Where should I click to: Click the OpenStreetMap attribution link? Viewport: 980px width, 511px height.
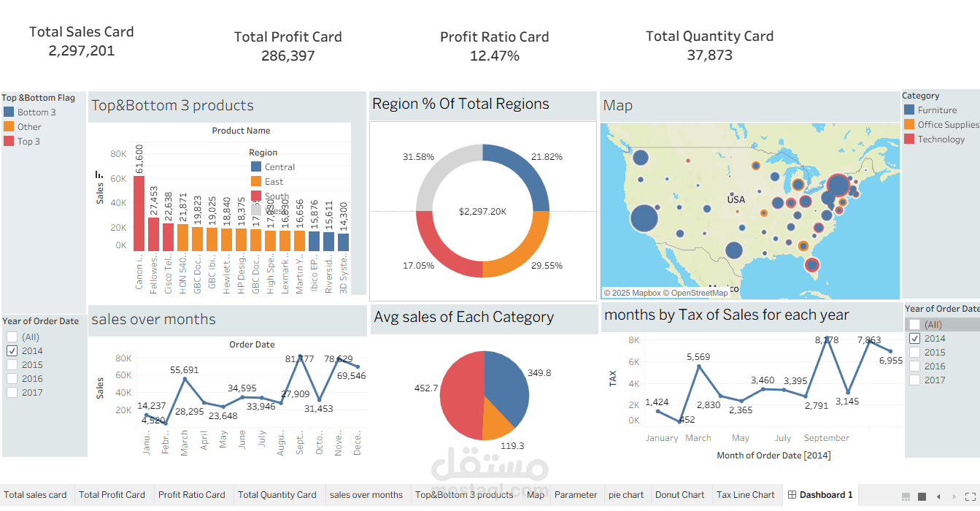click(x=699, y=293)
